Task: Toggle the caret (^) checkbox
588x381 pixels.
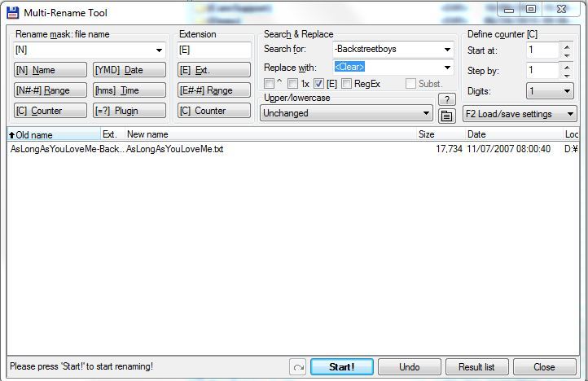Action: click(x=269, y=84)
